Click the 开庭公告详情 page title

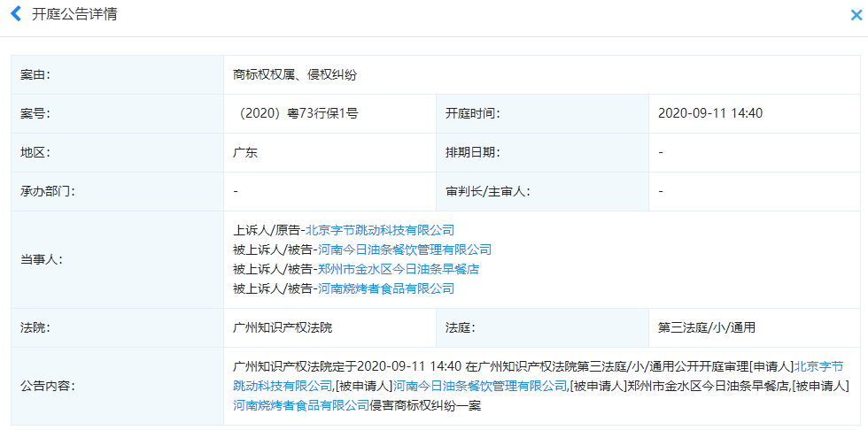pyautogui.click(x=74, y=15)
